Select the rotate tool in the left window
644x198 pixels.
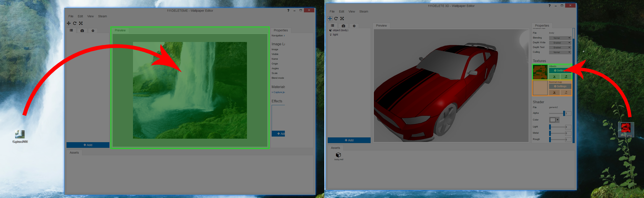pyautogui.click(x=75, y=23)
